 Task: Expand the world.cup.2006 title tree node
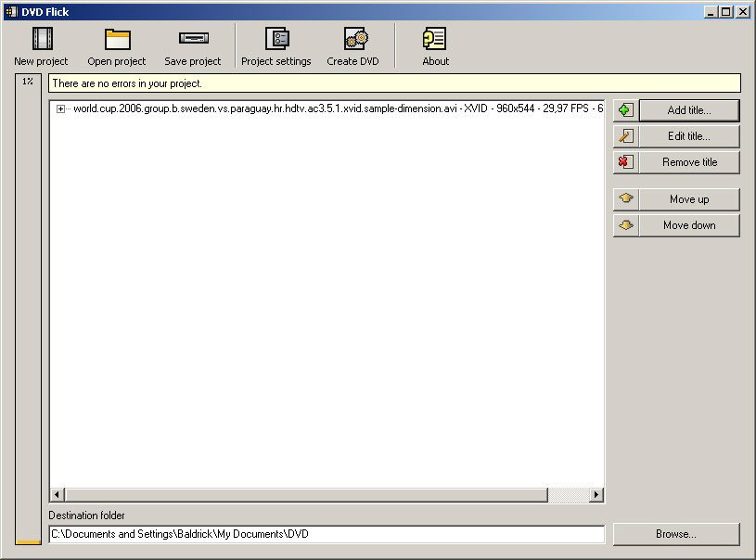click(60, 108)
